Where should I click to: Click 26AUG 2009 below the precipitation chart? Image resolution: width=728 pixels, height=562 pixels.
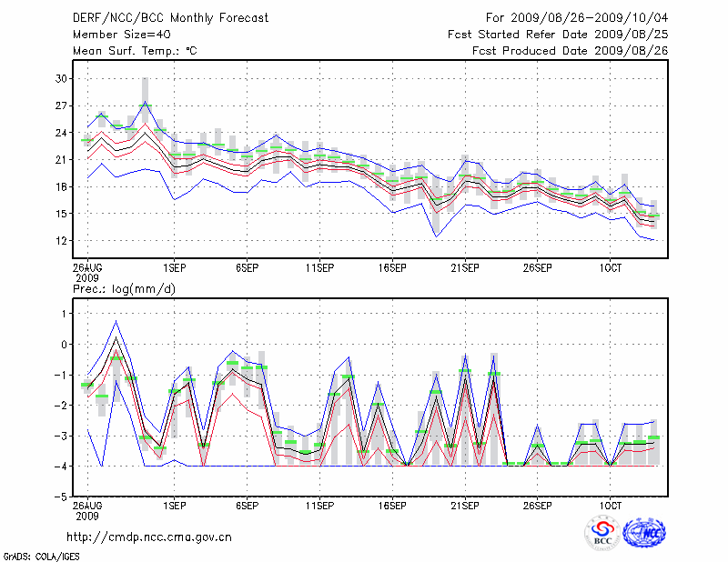[x=87, y=508]
